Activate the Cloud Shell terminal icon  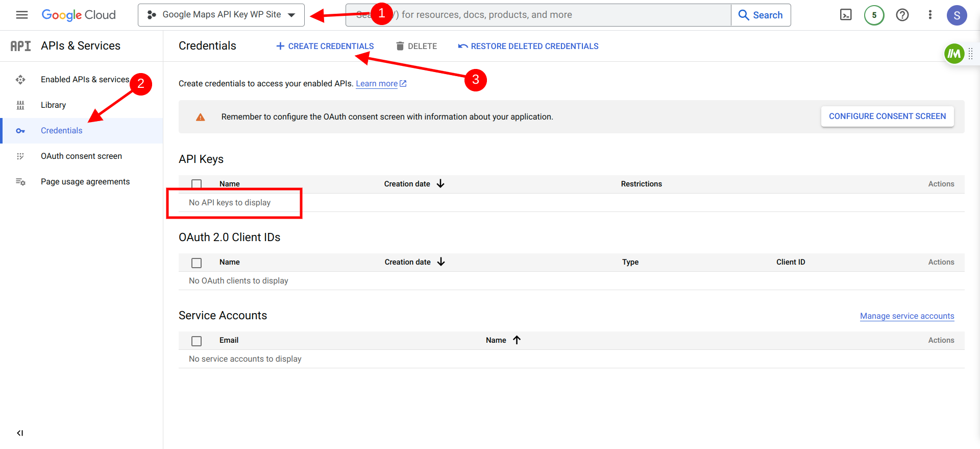(x=846, y=15)
